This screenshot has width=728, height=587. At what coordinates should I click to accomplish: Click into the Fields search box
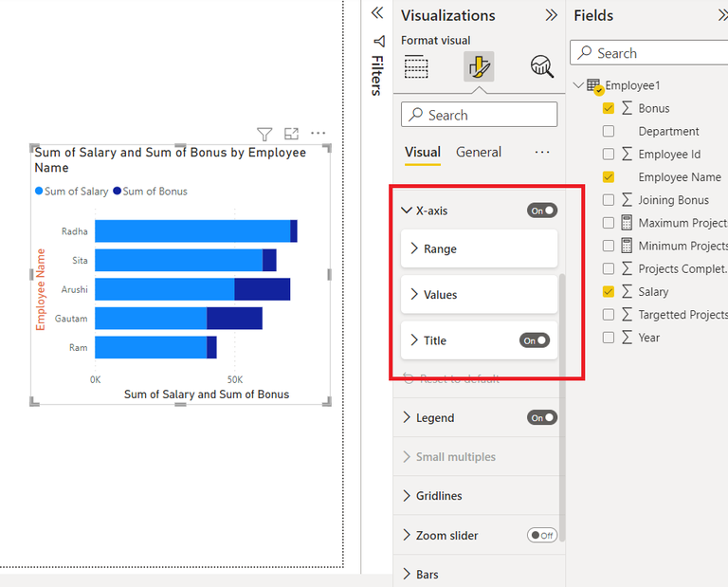pos(649,52)
